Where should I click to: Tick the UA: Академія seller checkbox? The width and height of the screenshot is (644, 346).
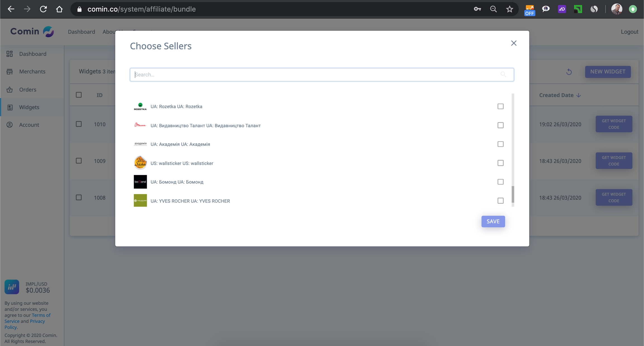coord(500,144)
